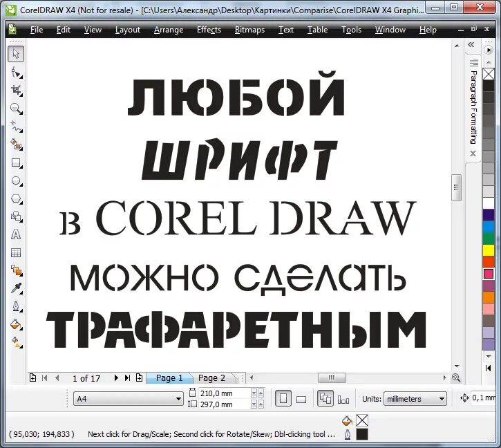Go to the next page
Image resolution: width=501 pixels, height=448 pixels.
[116, 378]
